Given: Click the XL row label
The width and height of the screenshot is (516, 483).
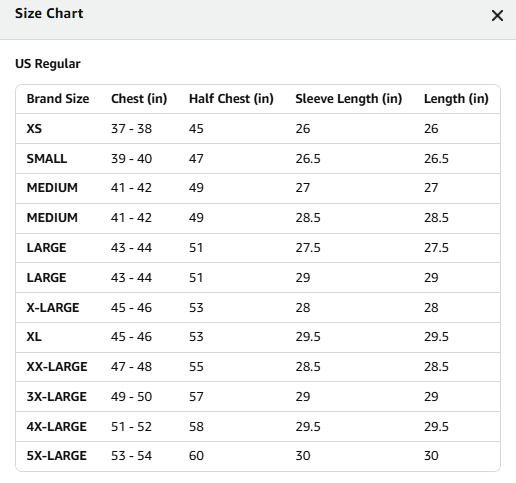Looking at the screenshot, I should click(x=34, y=337).
